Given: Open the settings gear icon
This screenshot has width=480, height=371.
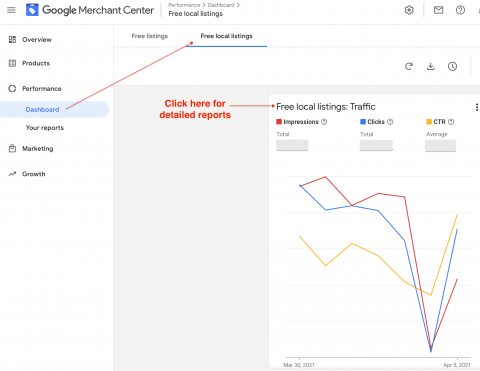Looking at the screenshot, I should tap(409, 10).
